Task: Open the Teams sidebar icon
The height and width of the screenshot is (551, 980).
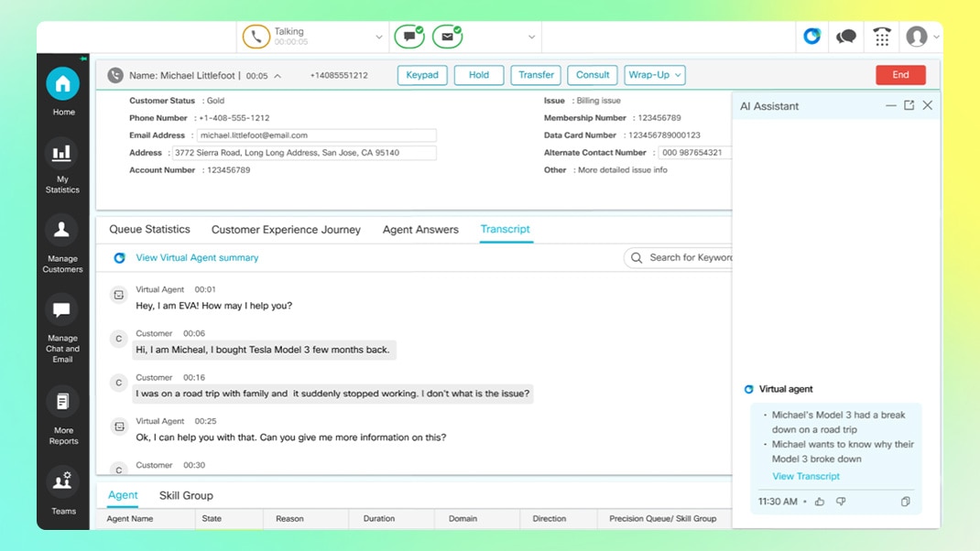Action: (62, 481)
